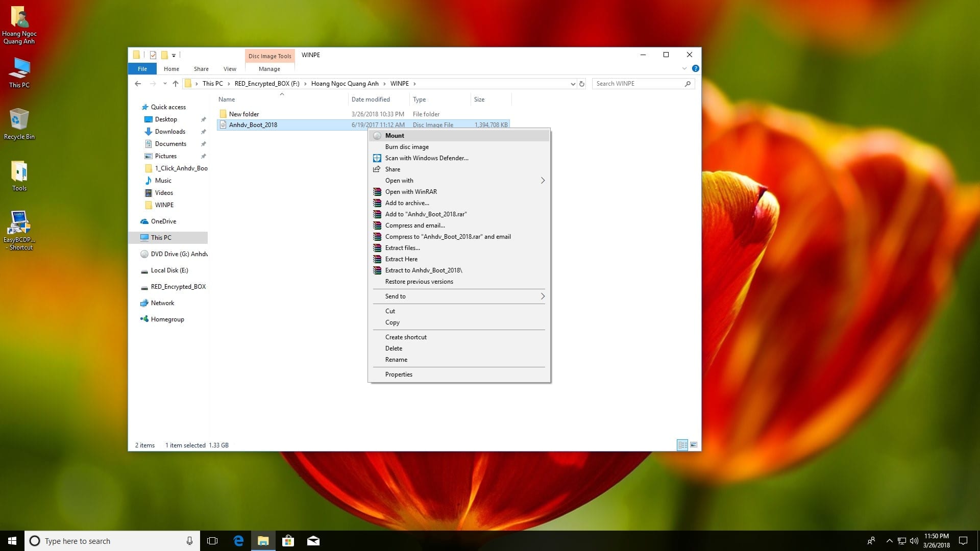
Task: Click the Search WINPE field
Action: [643, 84]
